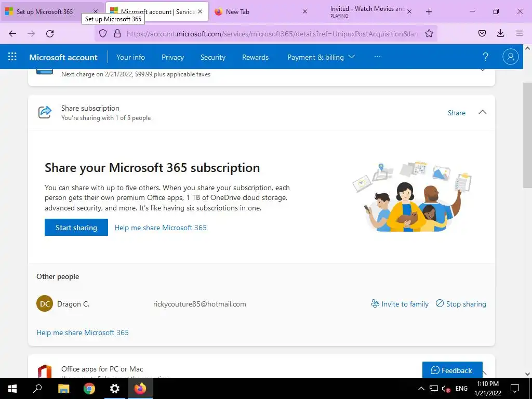This screenshot has width=532, height=399.
Task: Open the Your info tab
Action: [130, 57]
